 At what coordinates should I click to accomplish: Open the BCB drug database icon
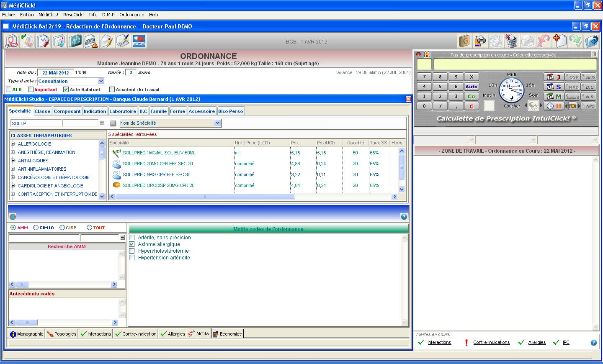pyautogui.click(x=139, y=41)
